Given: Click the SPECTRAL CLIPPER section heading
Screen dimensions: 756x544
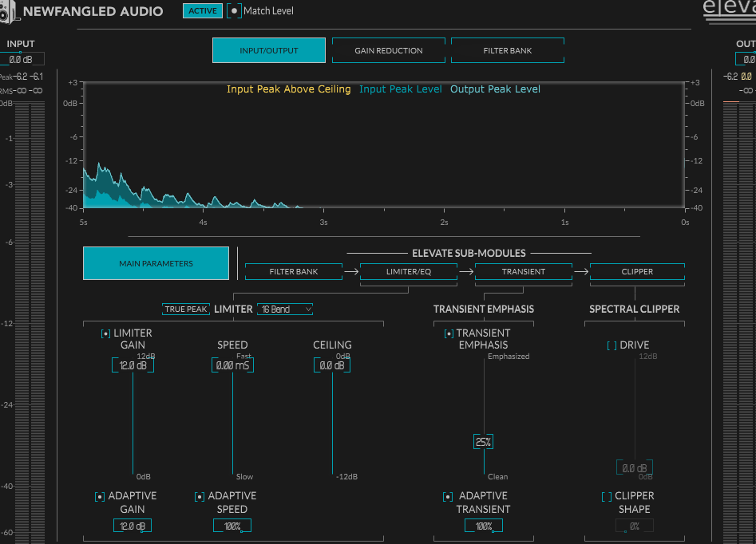Looking at the screenshot, I should (x=635, y=309).
